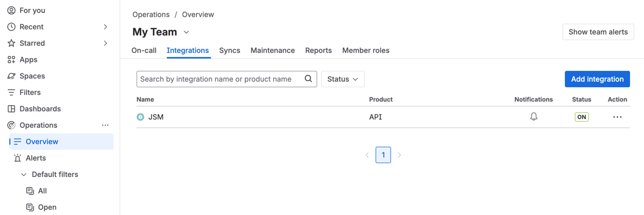Screen dimensions: 644x215
Task: Collapse the Default filters tree
Action: (x=24, y=174)
